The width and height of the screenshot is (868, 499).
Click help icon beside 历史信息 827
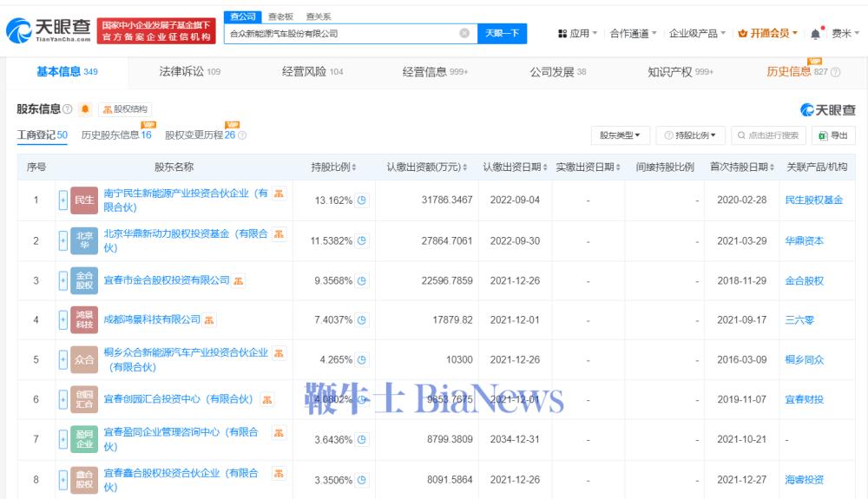[x=836, y=72]
